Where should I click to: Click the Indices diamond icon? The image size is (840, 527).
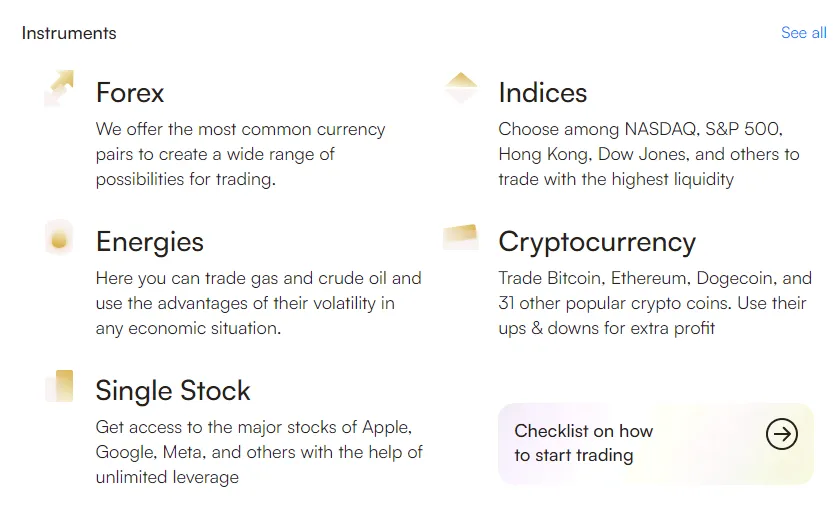[x=461, y=88]
